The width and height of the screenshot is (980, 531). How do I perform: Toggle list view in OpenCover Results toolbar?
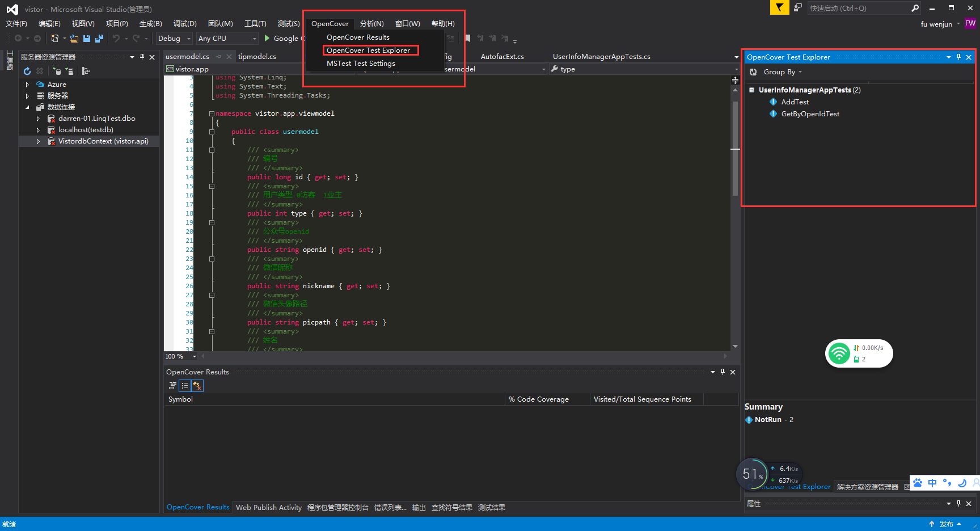(x=185, y=386)
